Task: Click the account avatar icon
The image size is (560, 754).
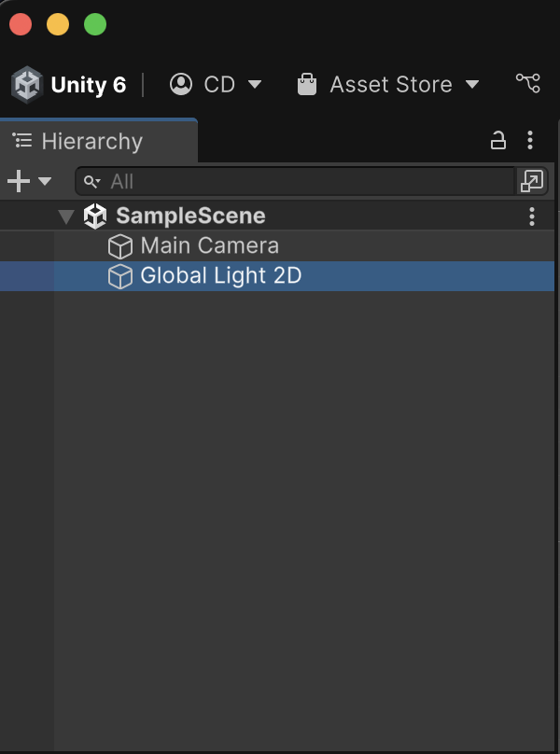Action: pyautogui.click(x=181, y=84)
